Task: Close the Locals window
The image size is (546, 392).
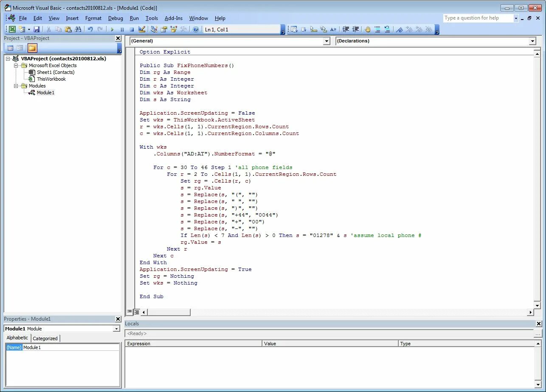Action: pyautogui.click(x=539, y=324)
